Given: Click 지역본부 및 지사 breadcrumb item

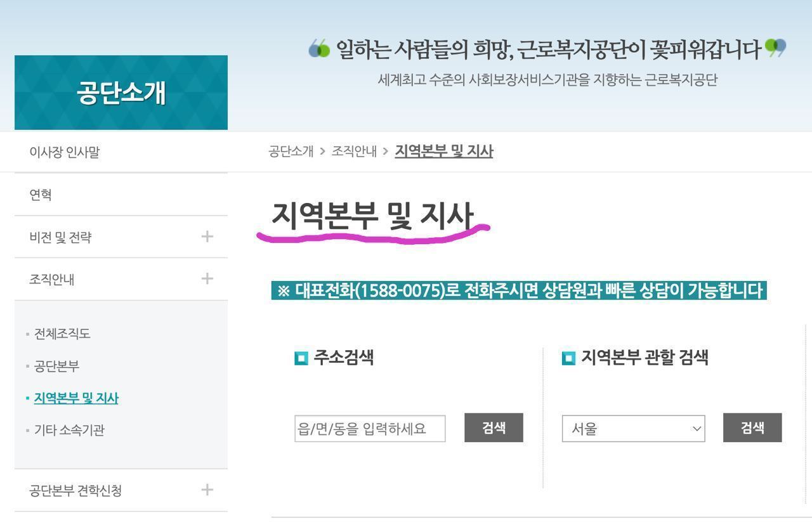Looking at the screenshot, I should point(444,151).
